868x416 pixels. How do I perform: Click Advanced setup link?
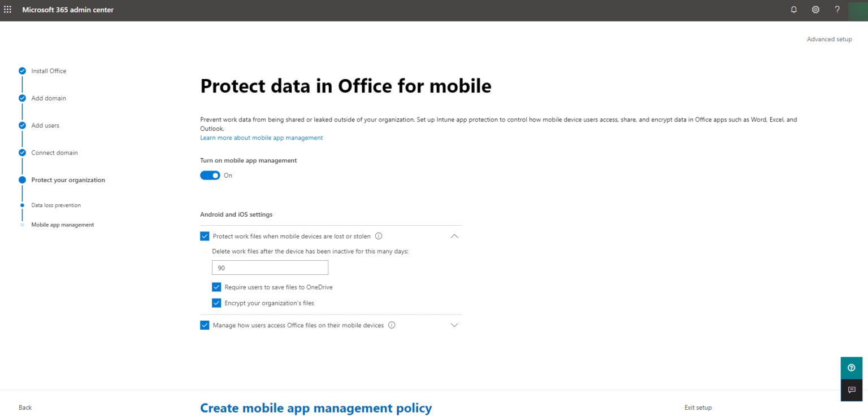830,40
